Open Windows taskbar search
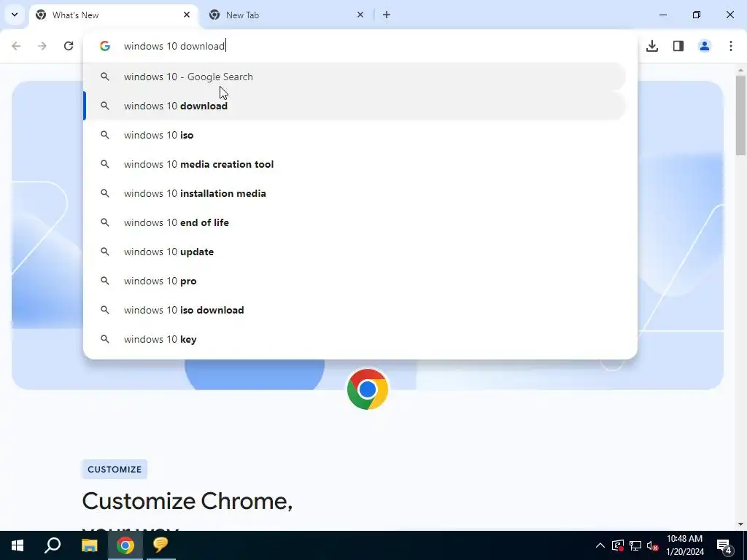The height and width of the screenshot is (560, 747). point(53,545)
